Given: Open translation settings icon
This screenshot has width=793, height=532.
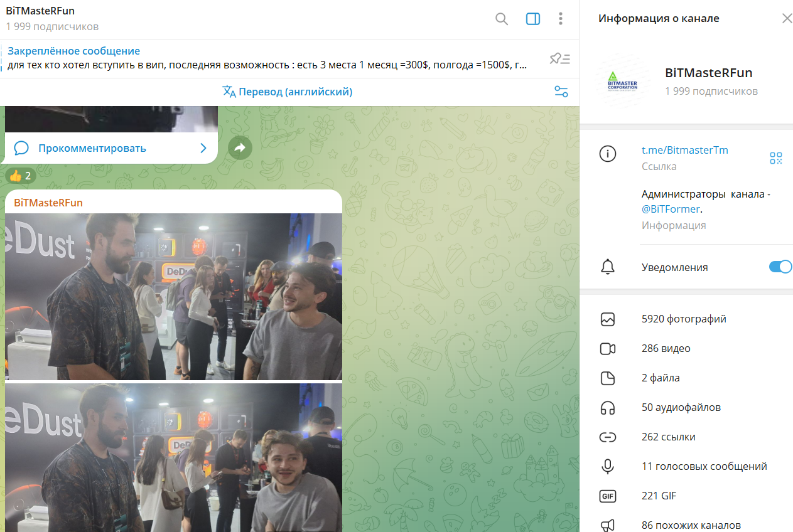Looking at the screenshot, I should click(561, 92).
